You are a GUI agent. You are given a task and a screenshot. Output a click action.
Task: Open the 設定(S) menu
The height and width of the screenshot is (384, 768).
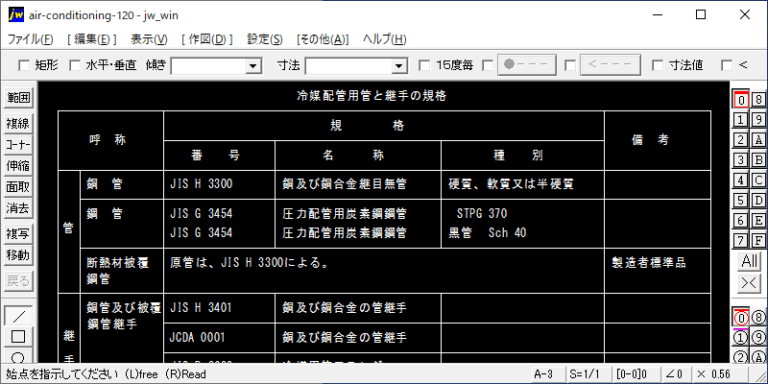click(264, 40)
